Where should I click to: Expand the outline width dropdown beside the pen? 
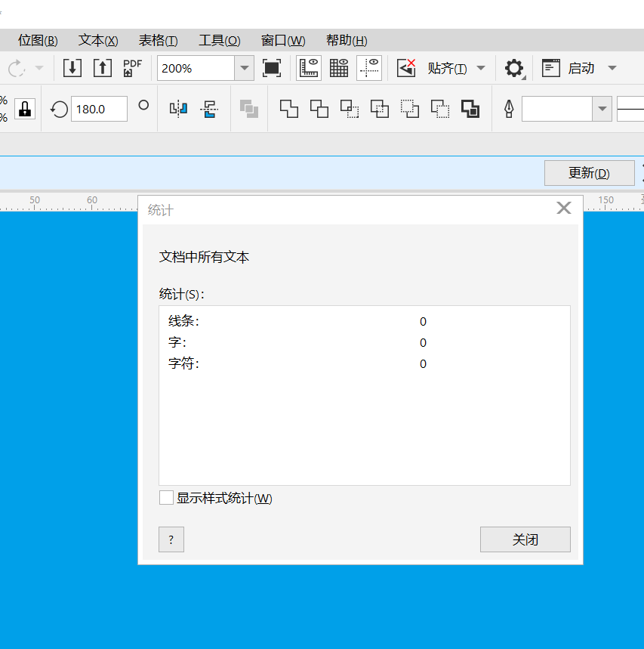coord(602,109)
